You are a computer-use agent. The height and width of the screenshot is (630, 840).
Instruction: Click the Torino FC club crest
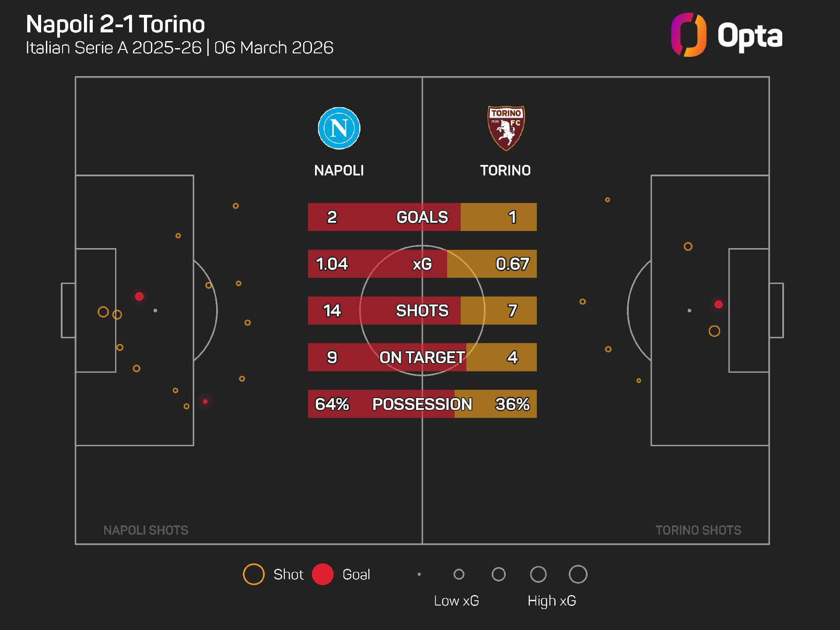[x=506, y=128]
